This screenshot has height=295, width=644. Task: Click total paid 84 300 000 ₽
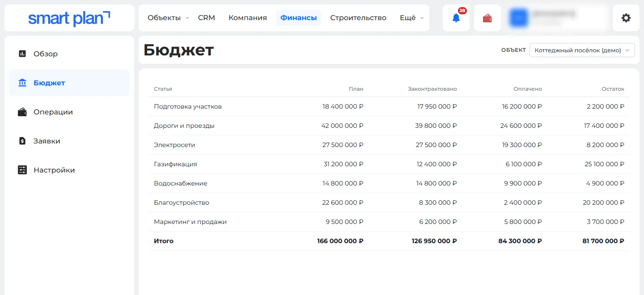(x=520, y=241)
